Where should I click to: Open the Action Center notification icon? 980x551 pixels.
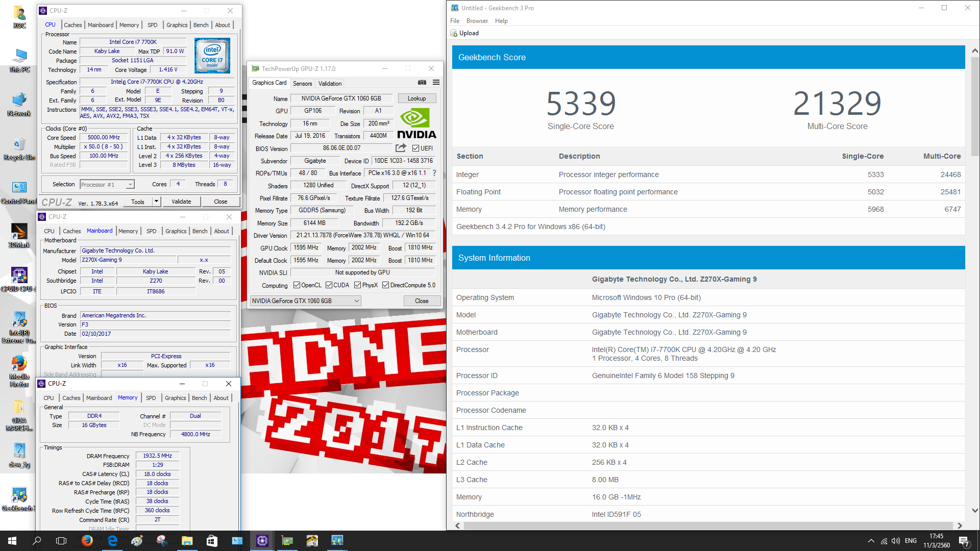click(964, 541)
